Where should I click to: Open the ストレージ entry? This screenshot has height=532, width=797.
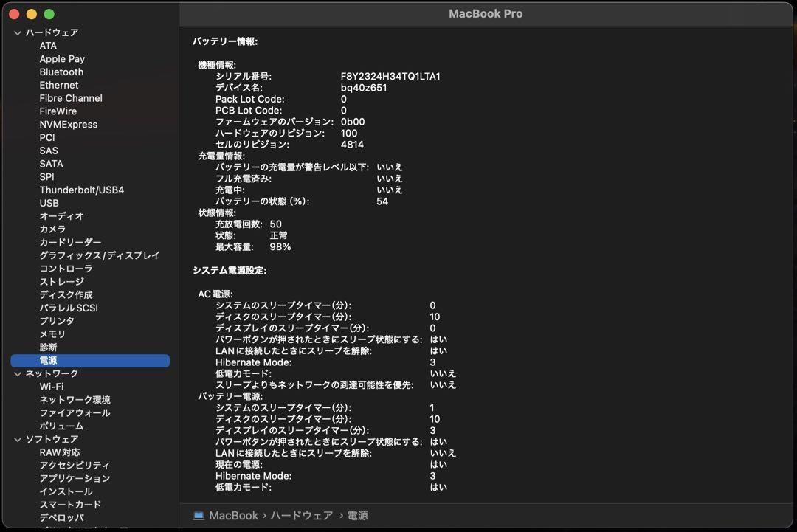61,282
